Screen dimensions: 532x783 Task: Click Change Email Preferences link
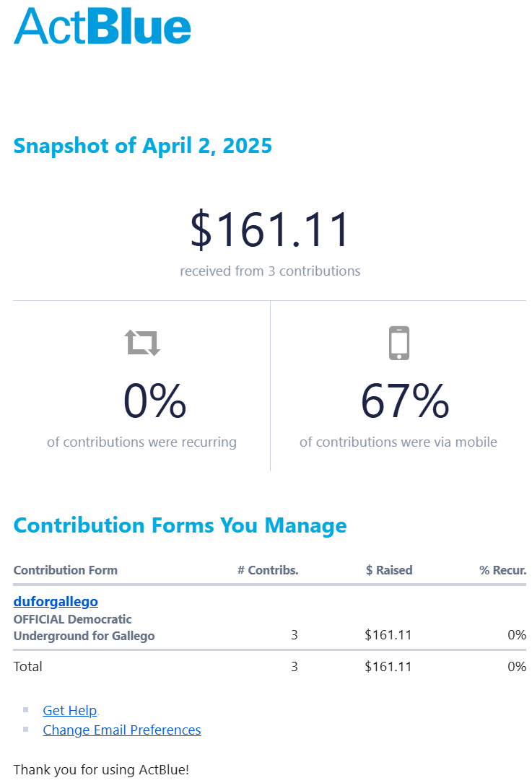pyautogui.click(x=121, y=730)
